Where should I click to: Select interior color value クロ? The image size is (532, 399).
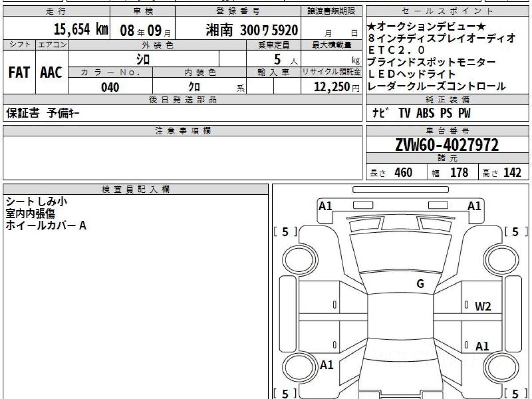tap(195, 87)
